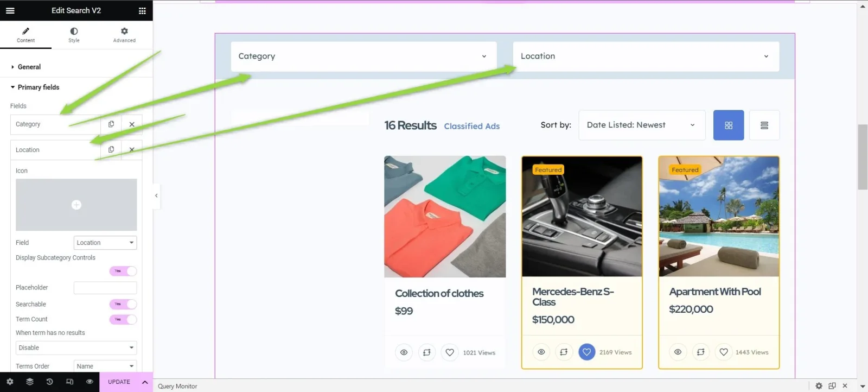
Task: Collapse the editor panel with side arrow
Action: point(156,195)
